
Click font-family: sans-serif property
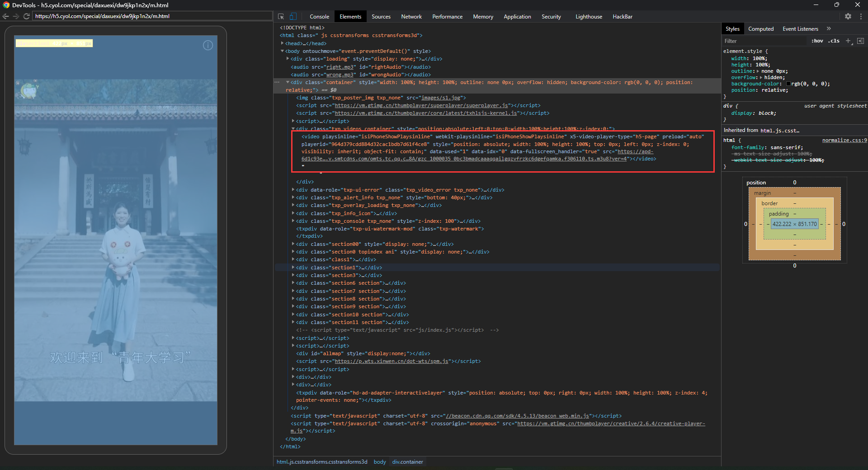tap(767, 147)
